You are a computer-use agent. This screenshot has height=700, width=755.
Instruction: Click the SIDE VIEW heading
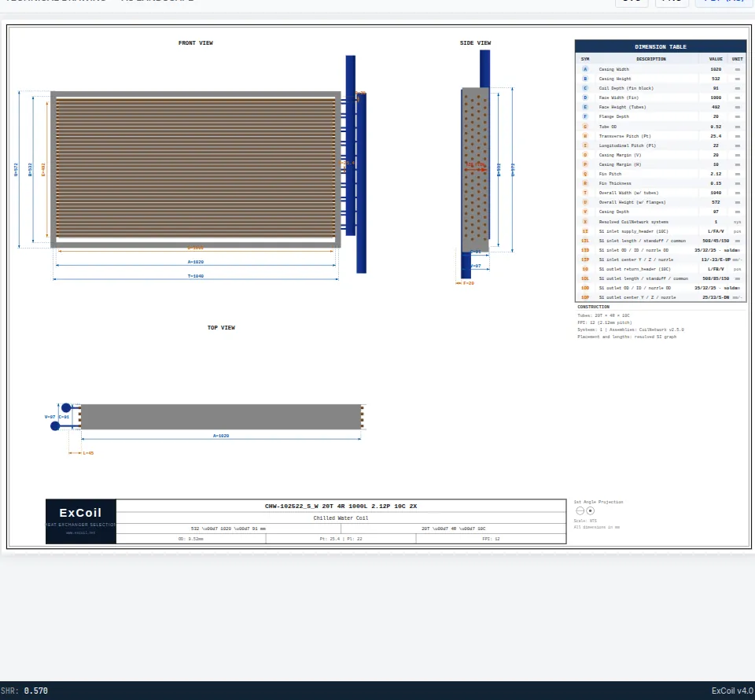pyautogui.click(x=475, y=42)
